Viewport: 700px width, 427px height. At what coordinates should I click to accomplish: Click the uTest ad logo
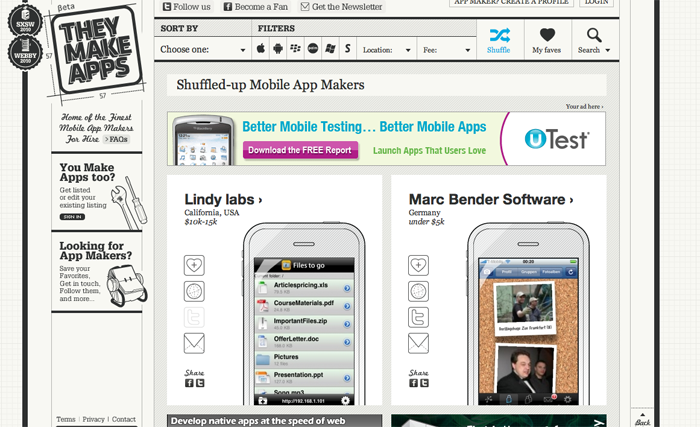pos(556,139)
